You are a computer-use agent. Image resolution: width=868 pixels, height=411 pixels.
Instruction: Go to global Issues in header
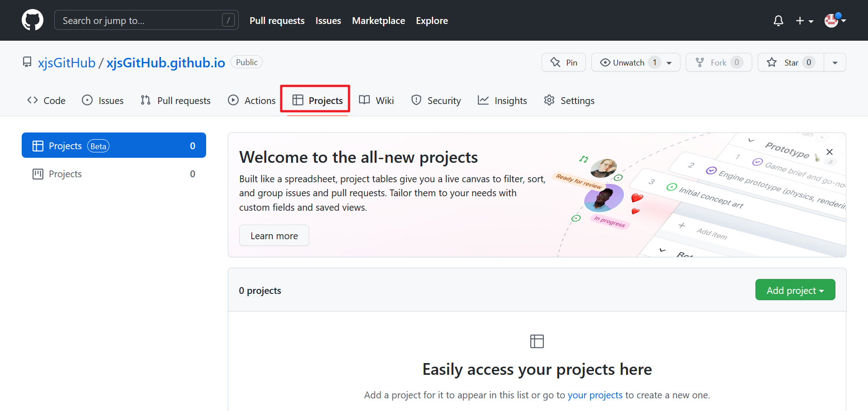pos(328,21)
